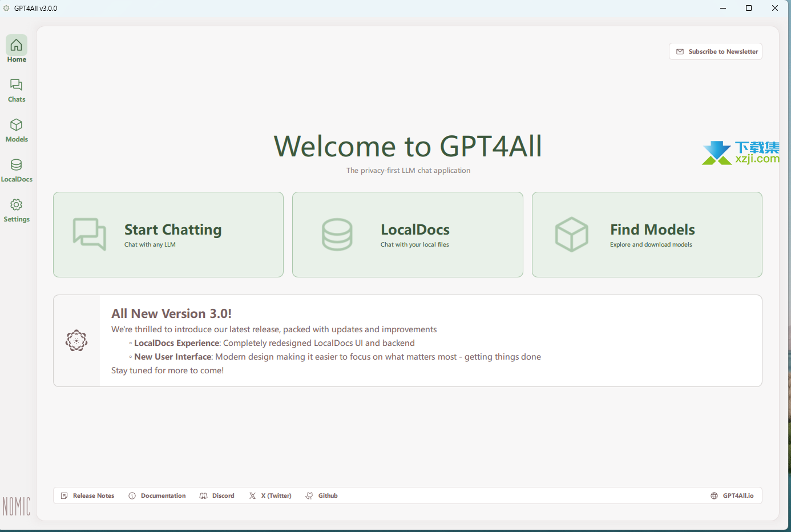Close the GPT4All window

775,8
